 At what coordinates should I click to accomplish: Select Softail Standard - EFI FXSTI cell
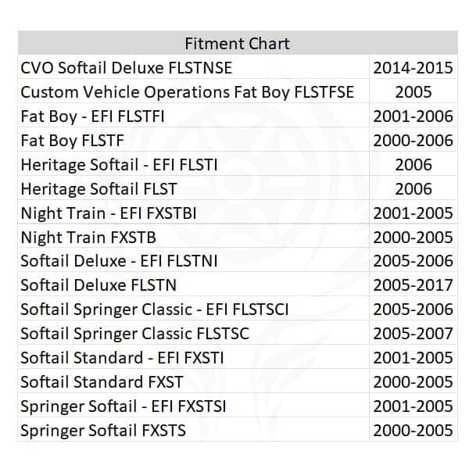point(121,358)
